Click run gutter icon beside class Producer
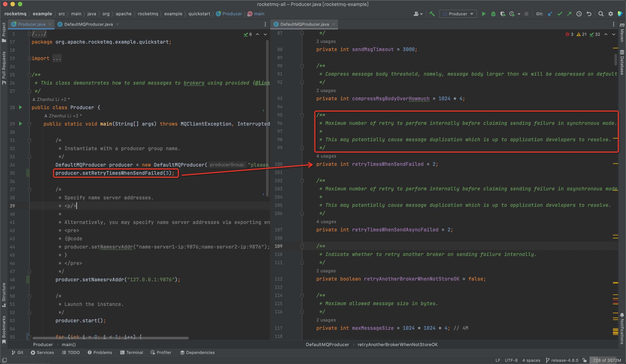626x364 pixels. point(21,107)
